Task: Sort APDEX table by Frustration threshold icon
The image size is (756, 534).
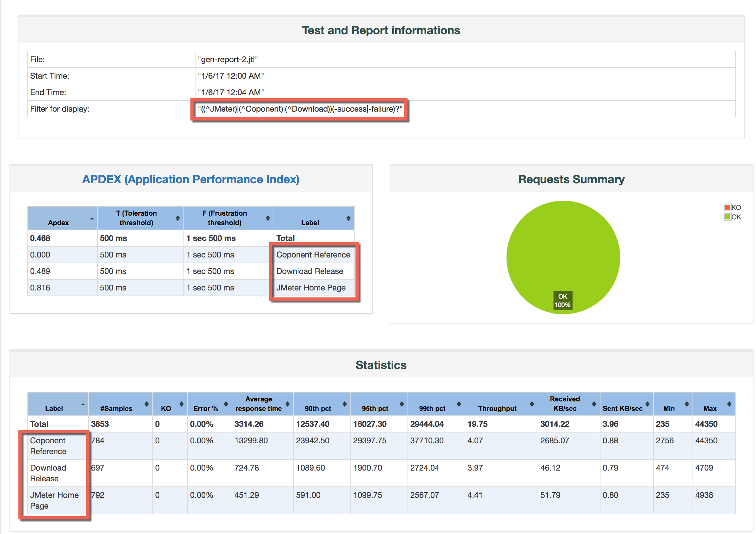Action: (268, 218)
